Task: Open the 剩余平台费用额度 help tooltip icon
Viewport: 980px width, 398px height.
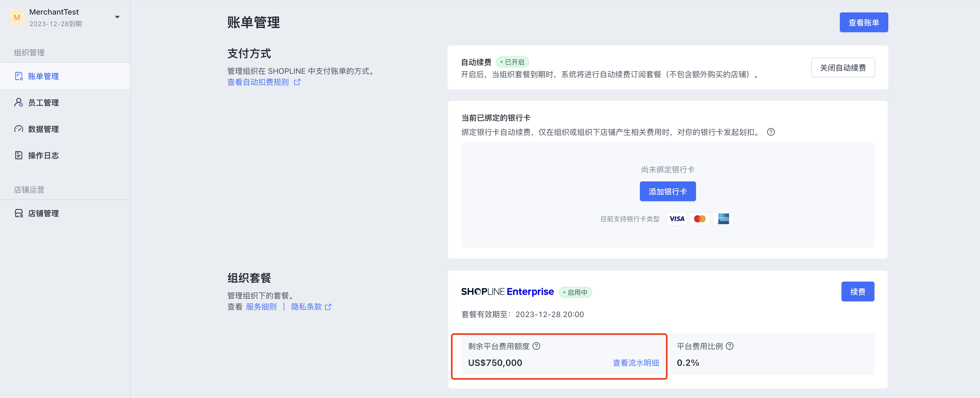Action: click(x=537, y=346)
